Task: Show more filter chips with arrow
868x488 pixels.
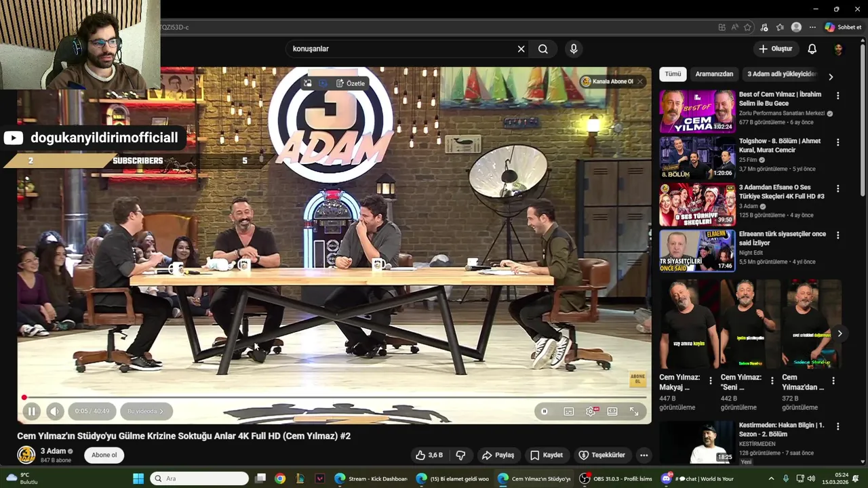Action: [x=831, y=77]
